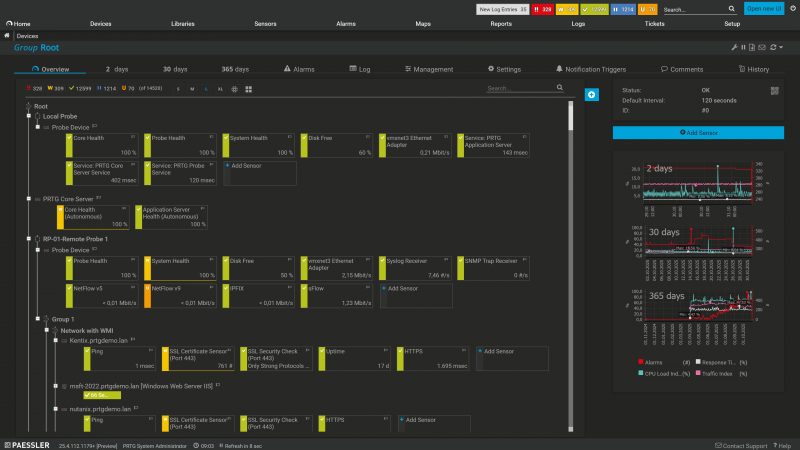
Task: Click Open new UI button
Action: [x=764, y=9]
